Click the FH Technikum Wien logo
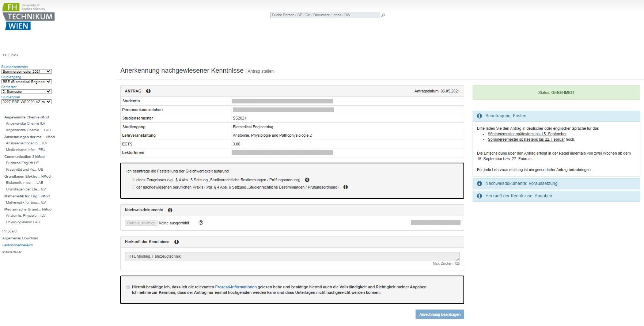The image size is (644, 326). 29,17
